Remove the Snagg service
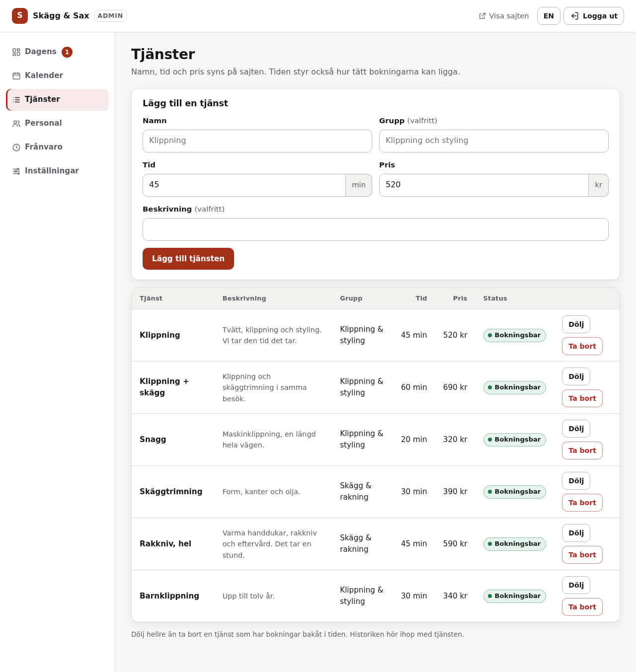 582,450
